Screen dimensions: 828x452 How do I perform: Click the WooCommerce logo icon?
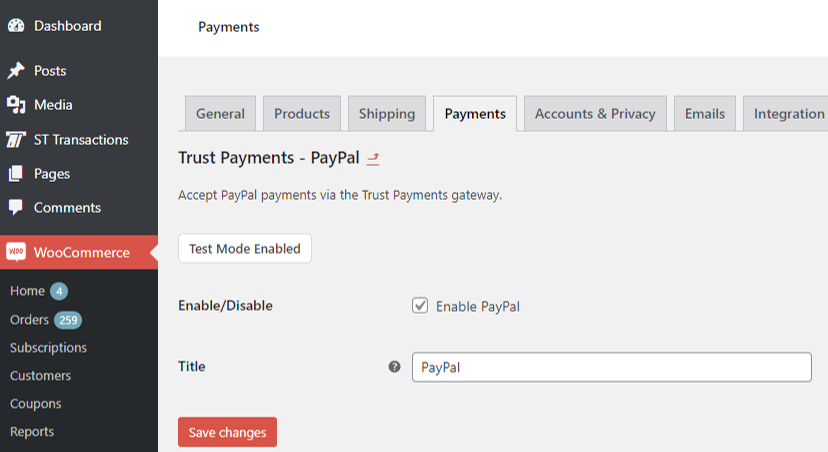[x=16, y=252]
